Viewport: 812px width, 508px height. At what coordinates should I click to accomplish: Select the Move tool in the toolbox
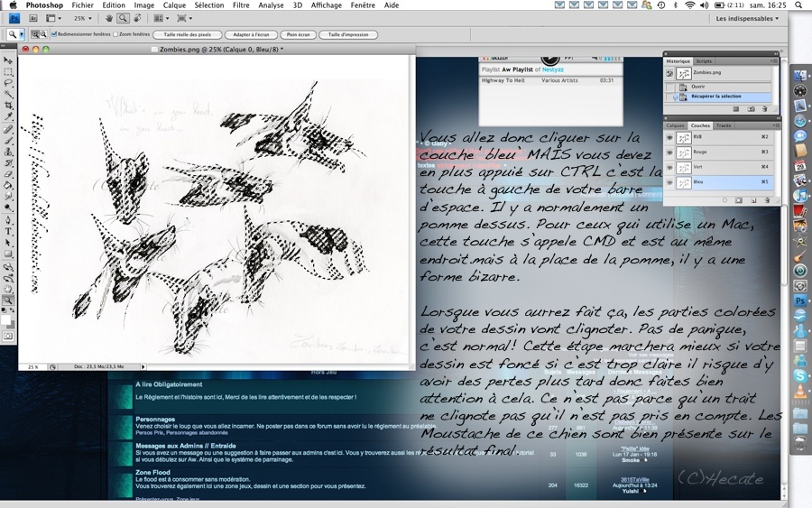(8, 61)
